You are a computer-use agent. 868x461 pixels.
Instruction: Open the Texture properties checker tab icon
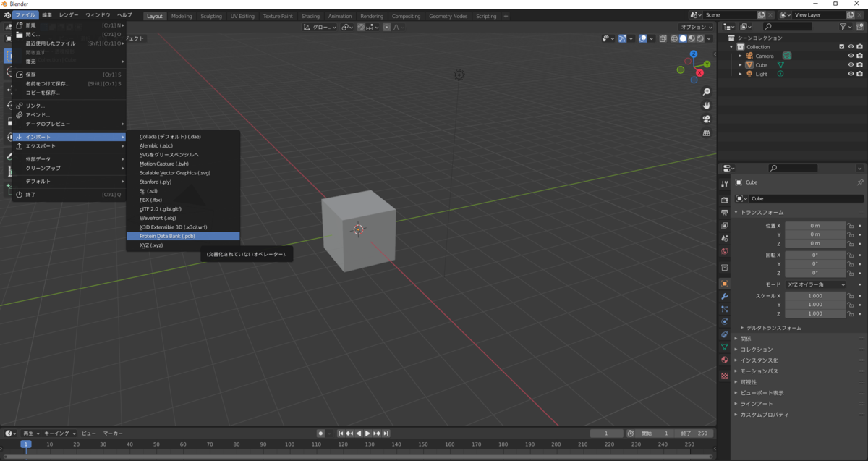[x=724, y=376]
